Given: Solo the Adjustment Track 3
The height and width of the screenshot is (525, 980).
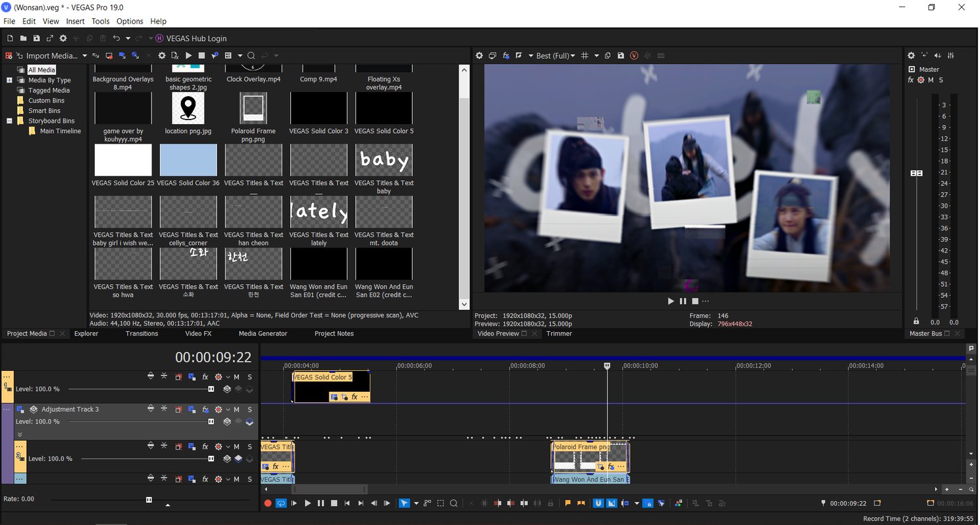Looking at the screenshot, I should [250, 409].
